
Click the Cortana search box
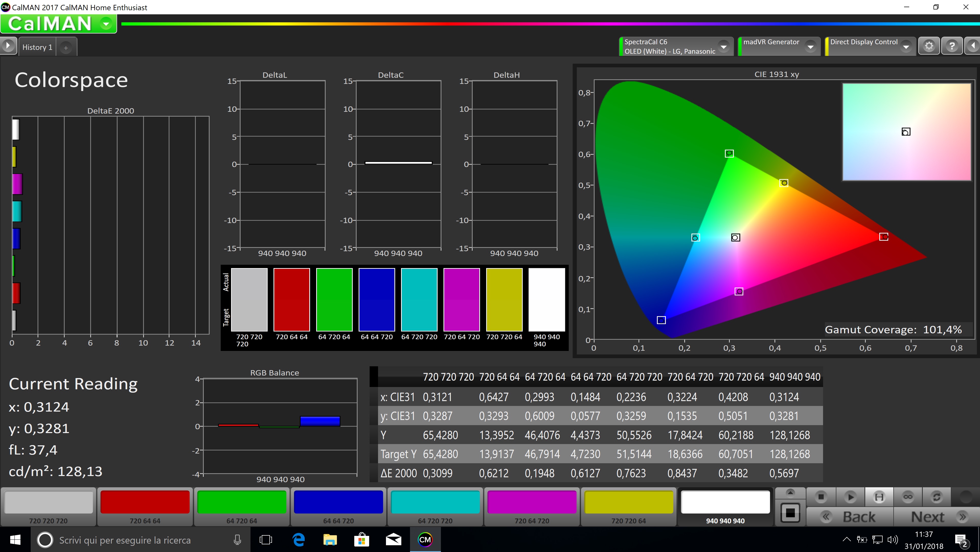pos(141,540)
